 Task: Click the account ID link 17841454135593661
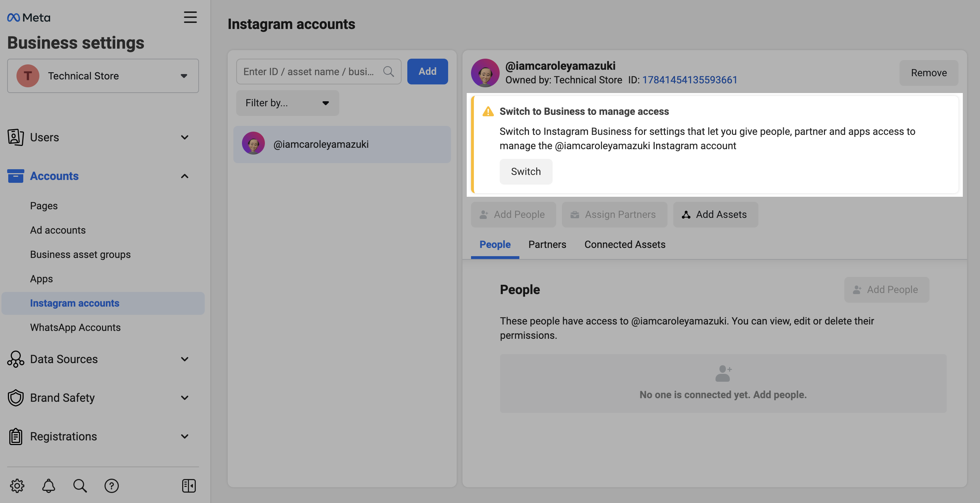point(689,80)
